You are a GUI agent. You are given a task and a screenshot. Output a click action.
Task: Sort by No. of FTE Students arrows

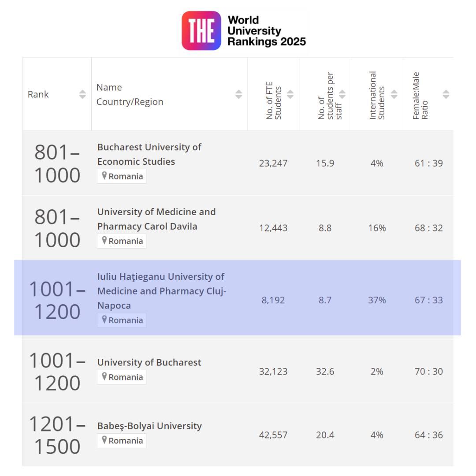pyautogui.click(x=290, y=94)
